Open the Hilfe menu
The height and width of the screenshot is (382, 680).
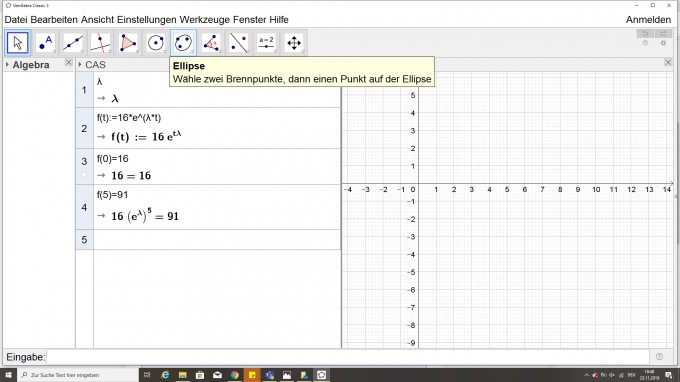279,20
